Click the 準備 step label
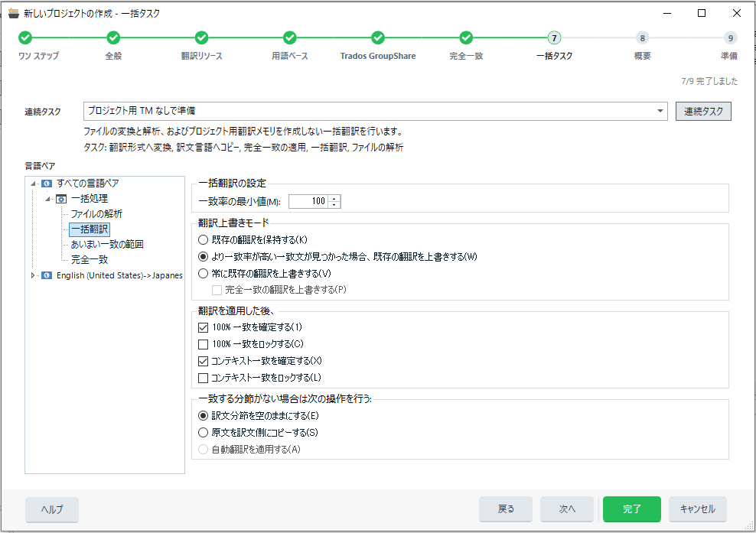Viewport: 756px width, 533px height. click(x=729, y=56)
